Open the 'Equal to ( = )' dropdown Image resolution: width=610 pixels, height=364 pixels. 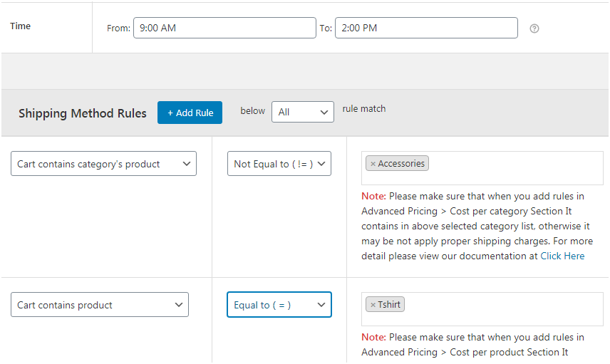pyautogui.click(x=279, y=305)
